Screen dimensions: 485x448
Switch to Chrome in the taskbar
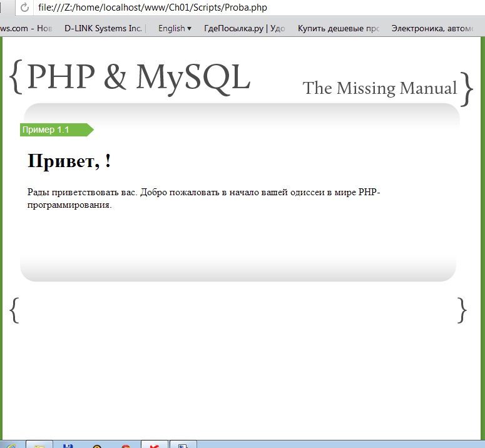pos(126,445)
